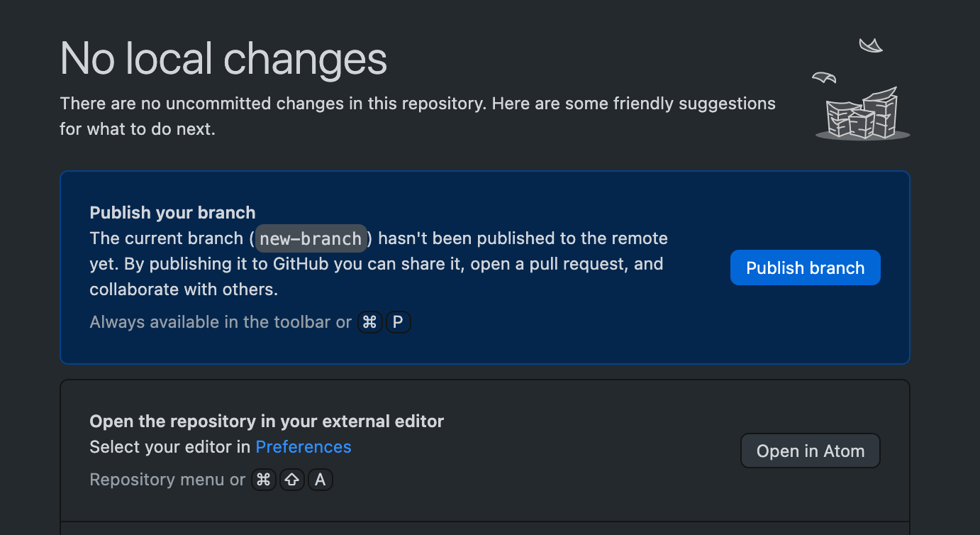
Task: Follow the Preferences link
Action: (x=304, y=447)
